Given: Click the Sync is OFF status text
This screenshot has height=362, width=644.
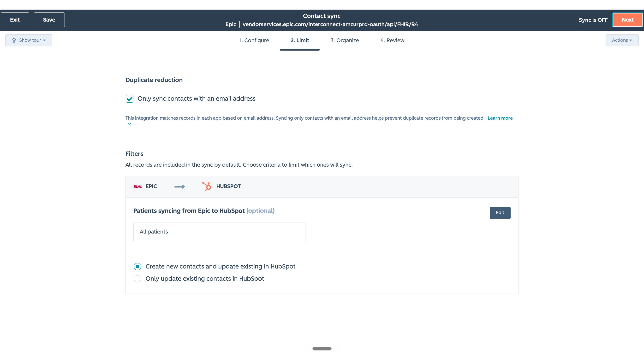Looking at the screenshot, I should [x=593, y=20].
